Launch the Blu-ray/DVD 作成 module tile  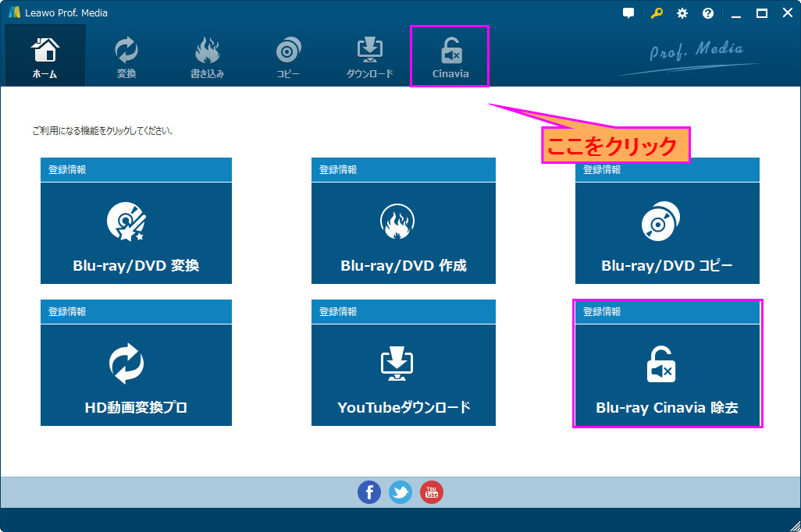point(404,233)
